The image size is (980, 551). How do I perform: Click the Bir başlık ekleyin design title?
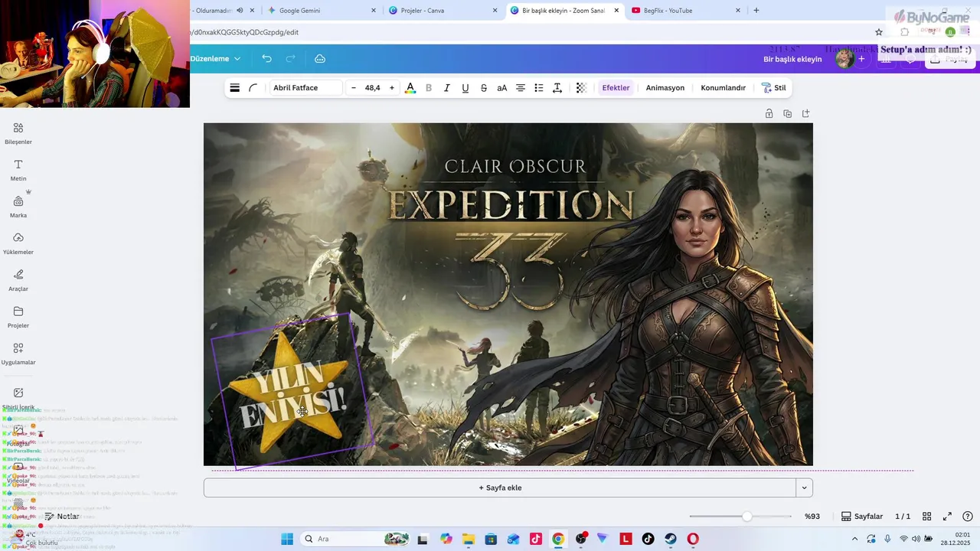pyautogui.click(x=792, y=59)
